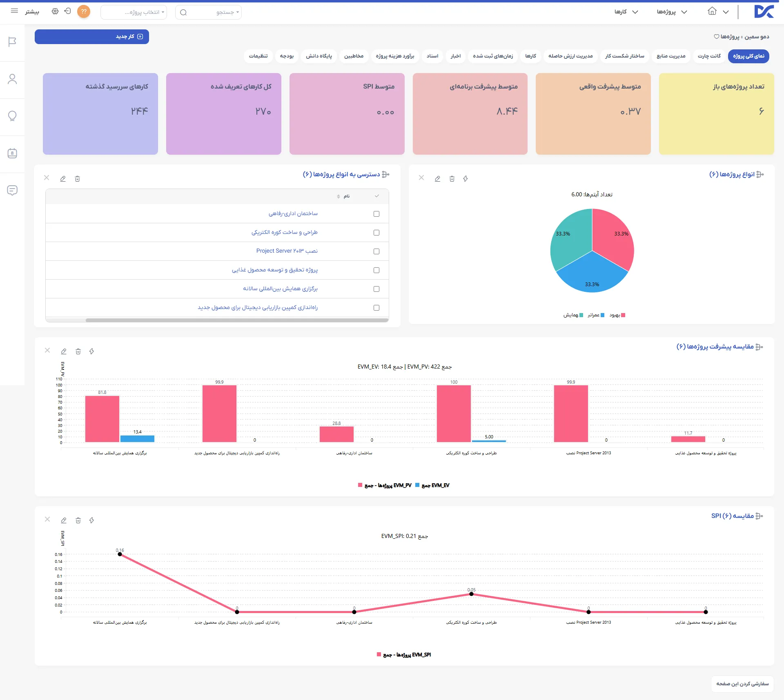The height and width of the screenshot is (700, 784).
Task: Check the ساختمان اداری-رفاهی row checkbox
Action: point(376,214)
